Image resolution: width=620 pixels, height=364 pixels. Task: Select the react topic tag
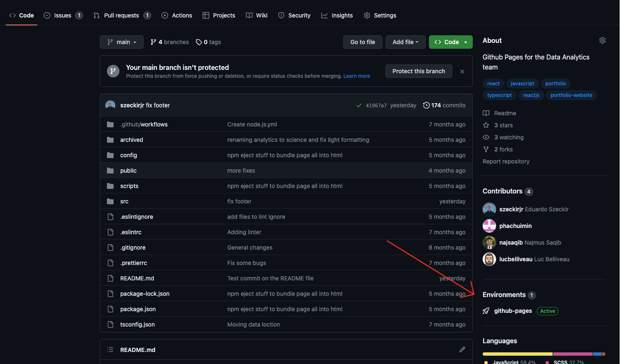pyautogui.click(x=494, y=84)
